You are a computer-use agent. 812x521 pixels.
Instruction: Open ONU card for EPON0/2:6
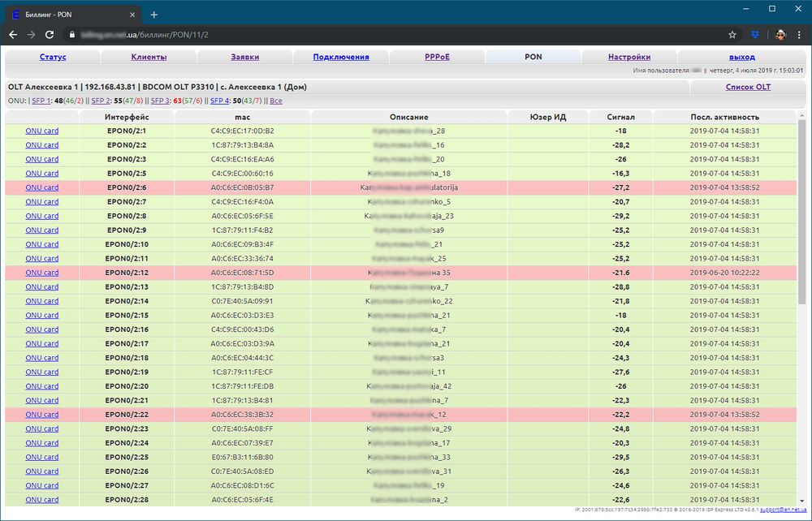(x=41, y=187)
